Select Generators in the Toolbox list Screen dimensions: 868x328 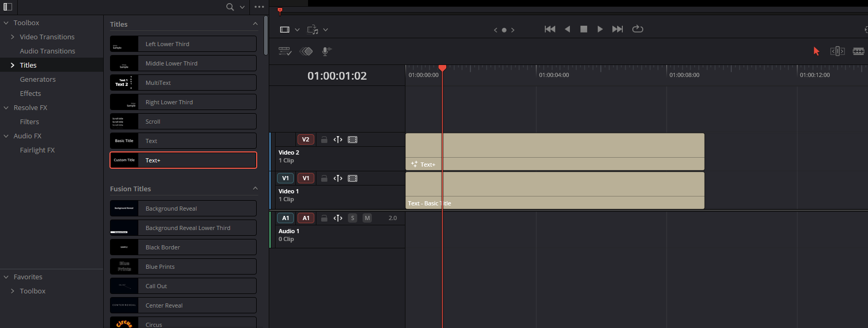38,79
